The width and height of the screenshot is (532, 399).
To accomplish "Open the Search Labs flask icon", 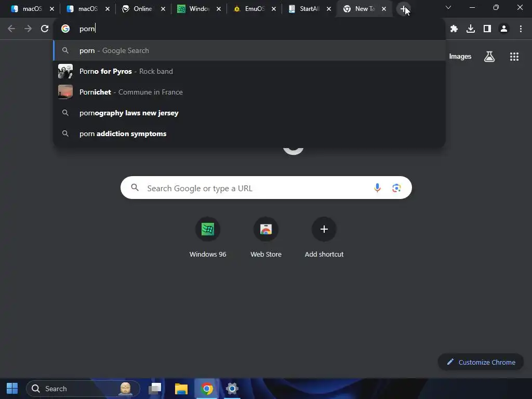I will 489,57.
